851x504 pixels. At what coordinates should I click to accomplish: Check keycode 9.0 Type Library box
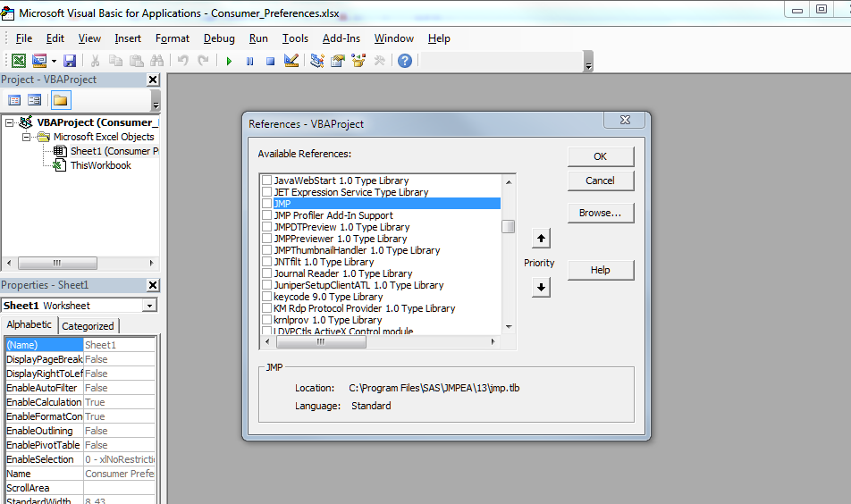click(x=266, y=297)
